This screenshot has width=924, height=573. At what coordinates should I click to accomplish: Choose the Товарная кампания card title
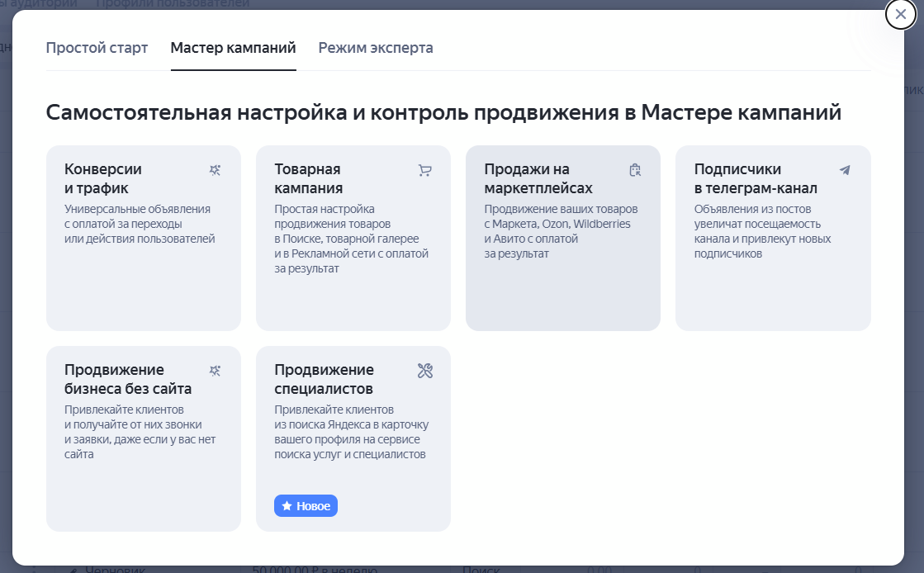pyautogui.click(x=309, y=178)
